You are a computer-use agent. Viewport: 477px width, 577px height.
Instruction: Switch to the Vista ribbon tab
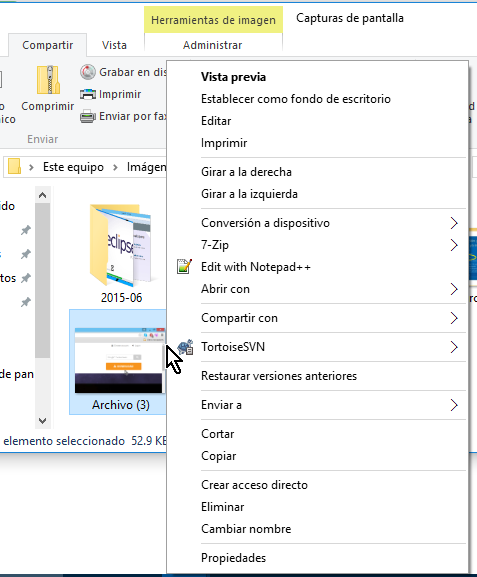click(x=114, y=45)
